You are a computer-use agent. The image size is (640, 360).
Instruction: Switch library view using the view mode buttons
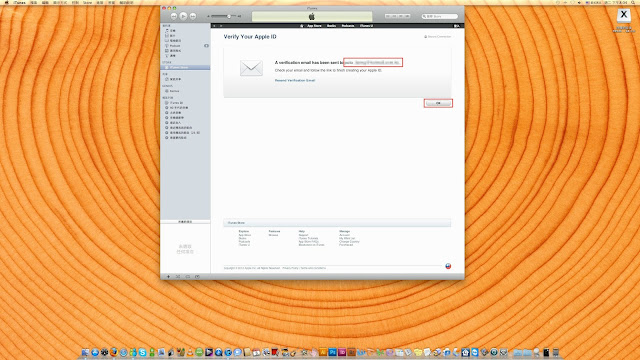coord(398,16)
